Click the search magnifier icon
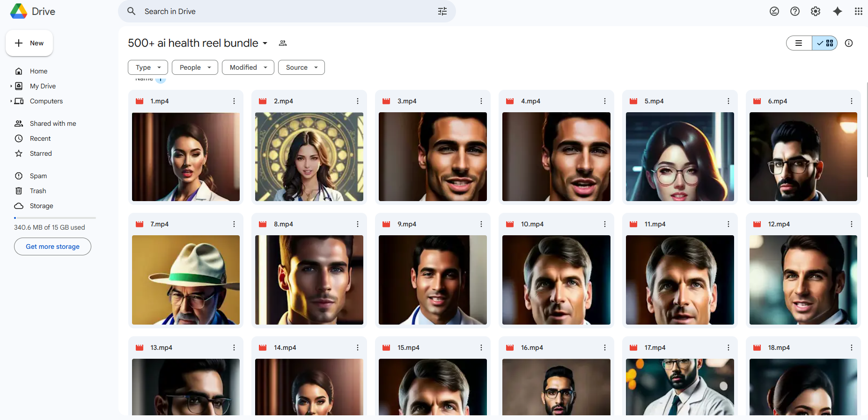The width and height of the screenshot is (868, 420). 132,11
